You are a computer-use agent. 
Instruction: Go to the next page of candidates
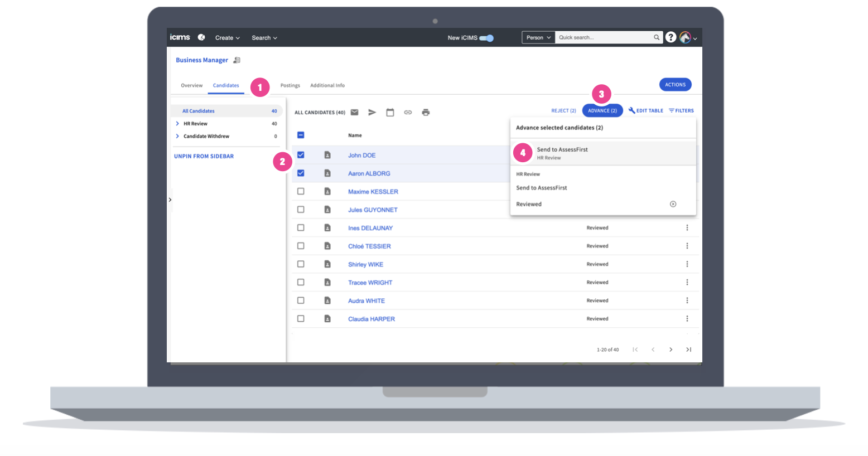coord(671,350)
